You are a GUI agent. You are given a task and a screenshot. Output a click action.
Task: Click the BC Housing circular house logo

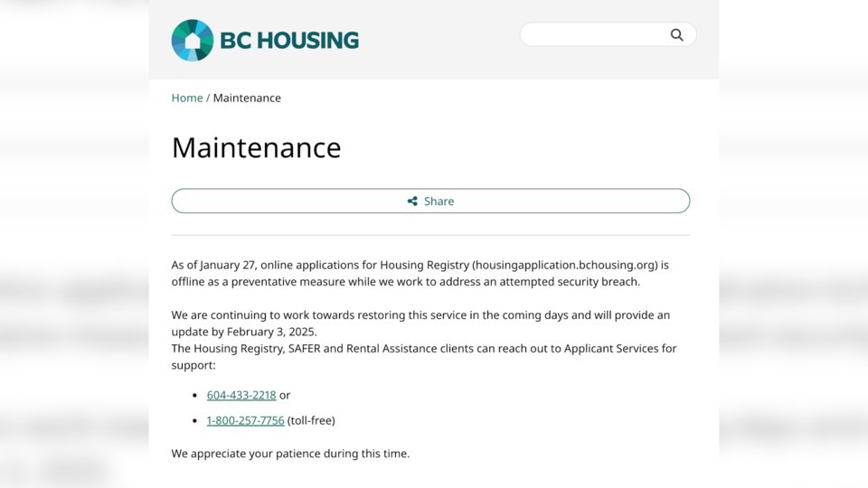[192, 40]
